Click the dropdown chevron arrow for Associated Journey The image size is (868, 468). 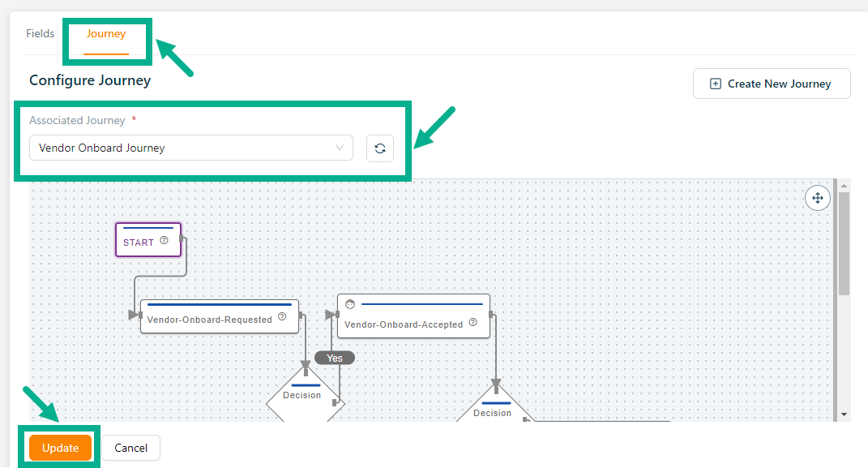click(x=340, y=148)
